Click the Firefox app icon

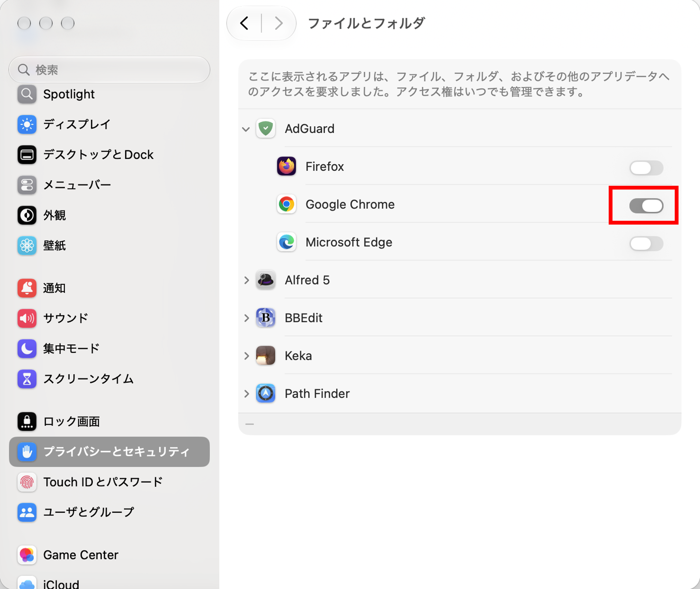[x=286, y=166]
